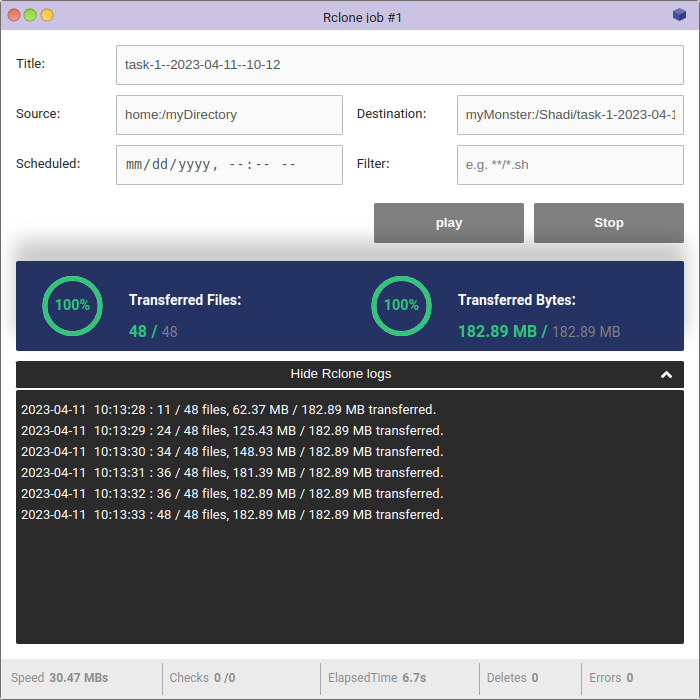Click the Transferred Files 100% progress circle
This screenshot has width=700, height=700.
click(x=72, y=306)
